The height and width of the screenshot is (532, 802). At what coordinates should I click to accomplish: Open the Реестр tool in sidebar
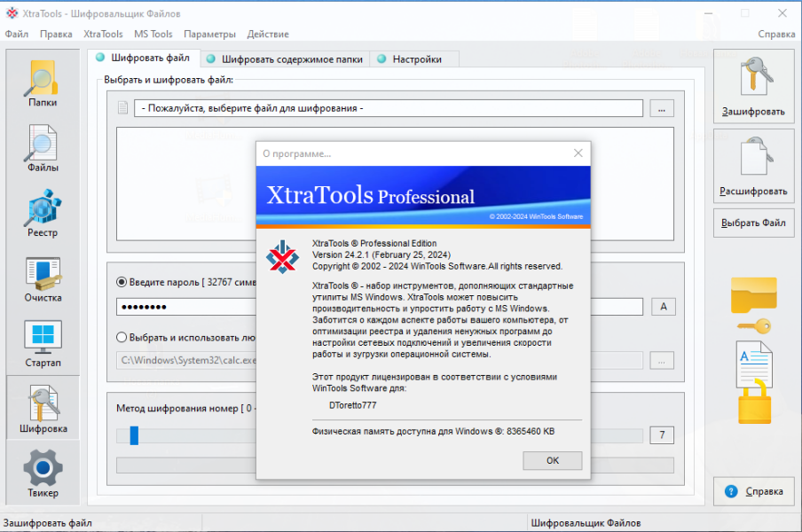click(43, 213)
